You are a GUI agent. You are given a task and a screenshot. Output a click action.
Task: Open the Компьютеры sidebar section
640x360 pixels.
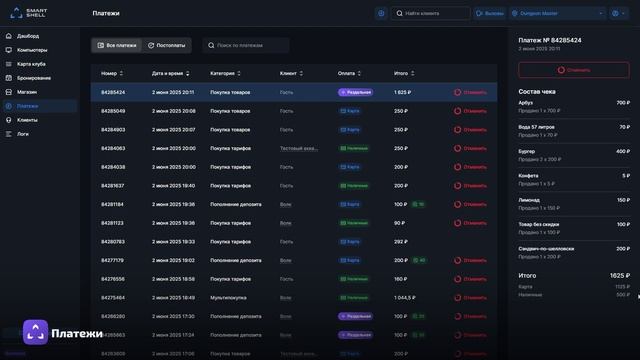[x=32, y=50]
